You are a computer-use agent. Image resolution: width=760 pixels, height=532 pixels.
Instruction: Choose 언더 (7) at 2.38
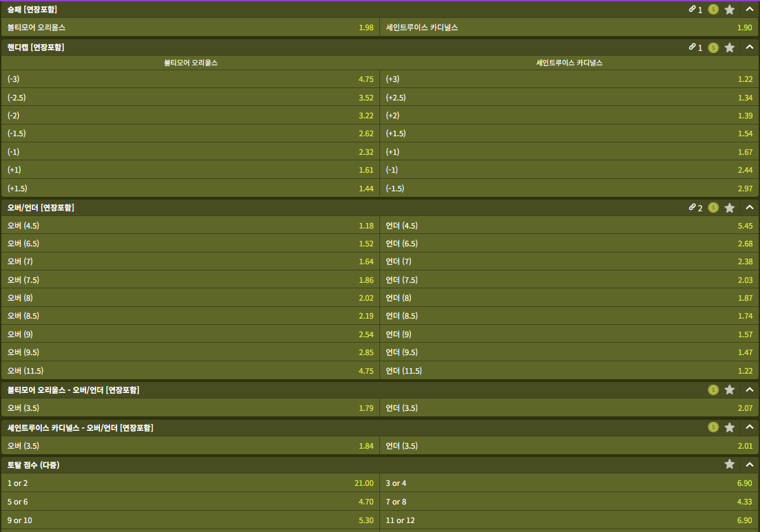click(x=569, y=262)
